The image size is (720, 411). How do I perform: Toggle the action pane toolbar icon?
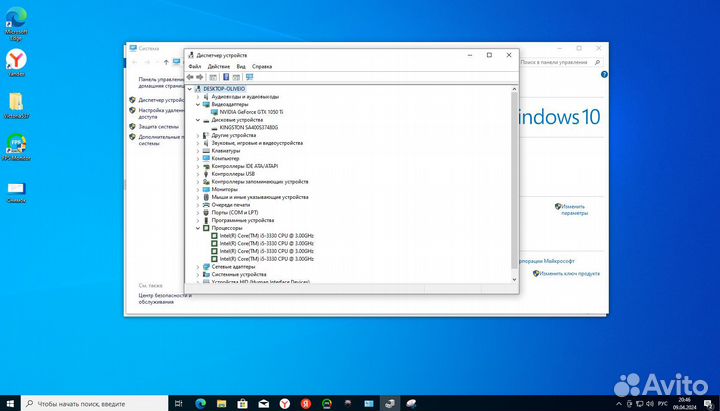click(236, 77)
